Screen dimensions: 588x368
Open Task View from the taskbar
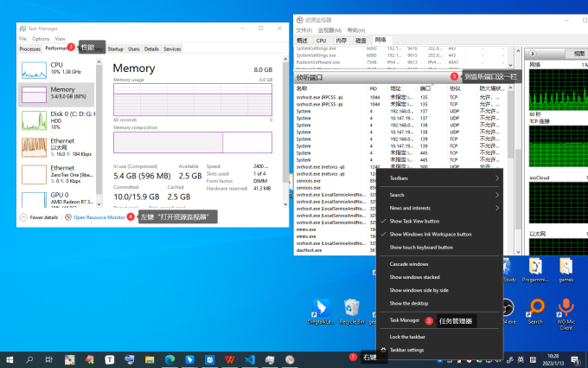pyautogui.click(x=49, y=359)
